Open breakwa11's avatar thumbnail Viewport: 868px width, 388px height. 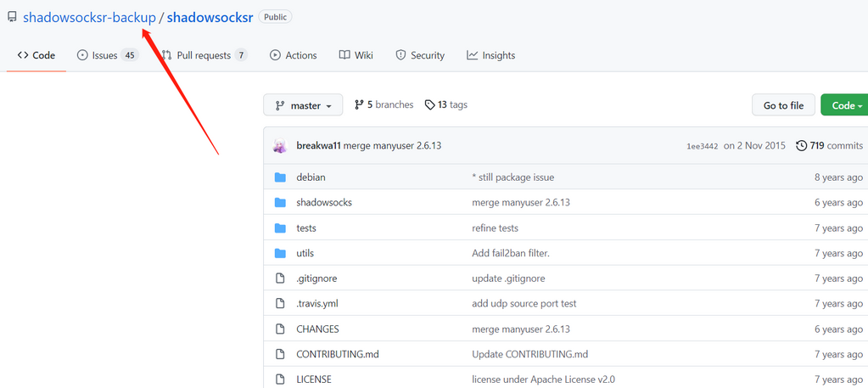click(x=281, y=146)
